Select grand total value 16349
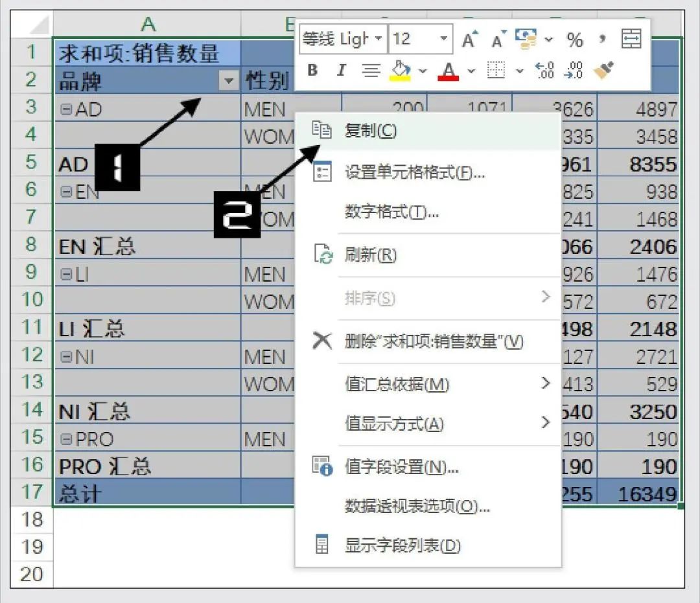 (638, 494)
